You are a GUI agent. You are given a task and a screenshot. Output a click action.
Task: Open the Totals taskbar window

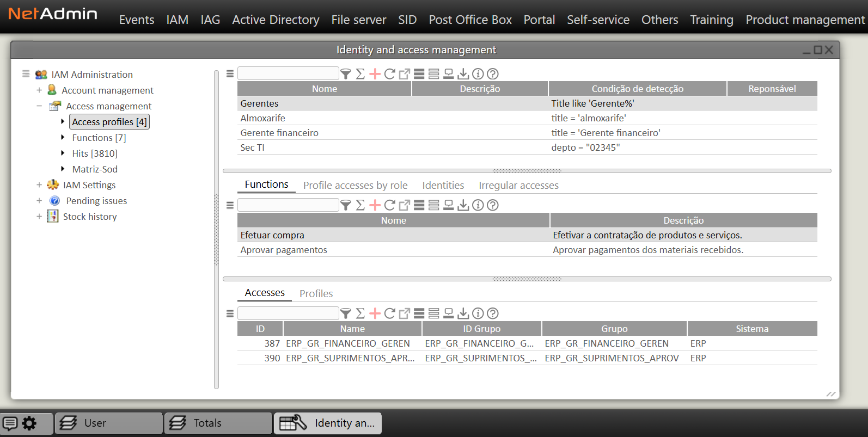click(218, 423)
